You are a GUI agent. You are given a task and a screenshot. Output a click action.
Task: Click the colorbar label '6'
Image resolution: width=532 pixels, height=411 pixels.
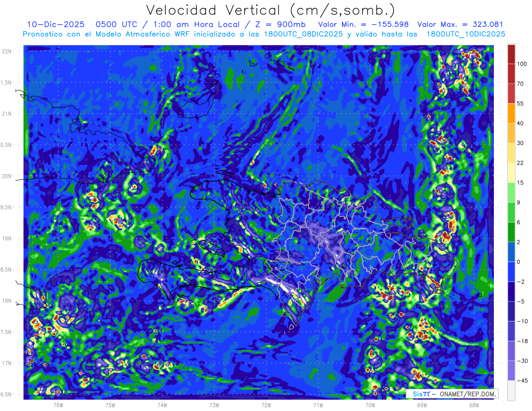[519, 222]
